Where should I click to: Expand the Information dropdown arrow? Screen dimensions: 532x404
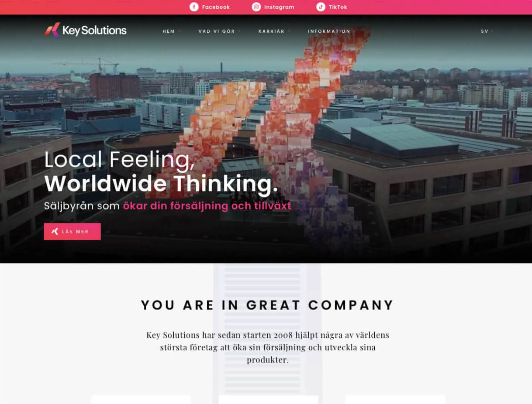click(x=355, y=31)
